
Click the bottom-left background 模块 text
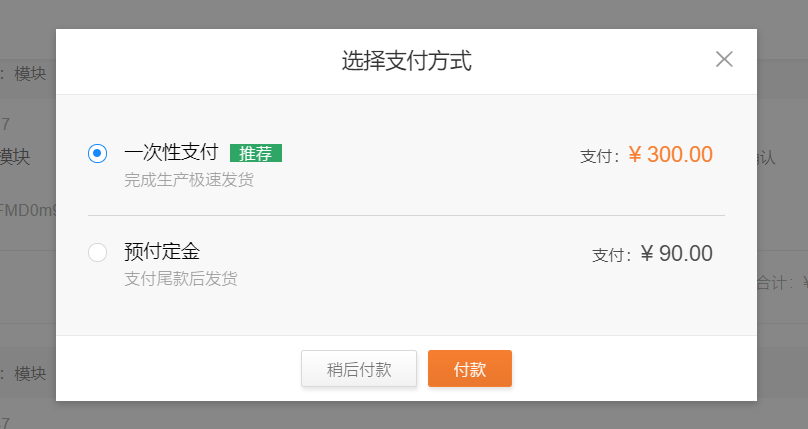pyautogui.click(x=30, y=373)
